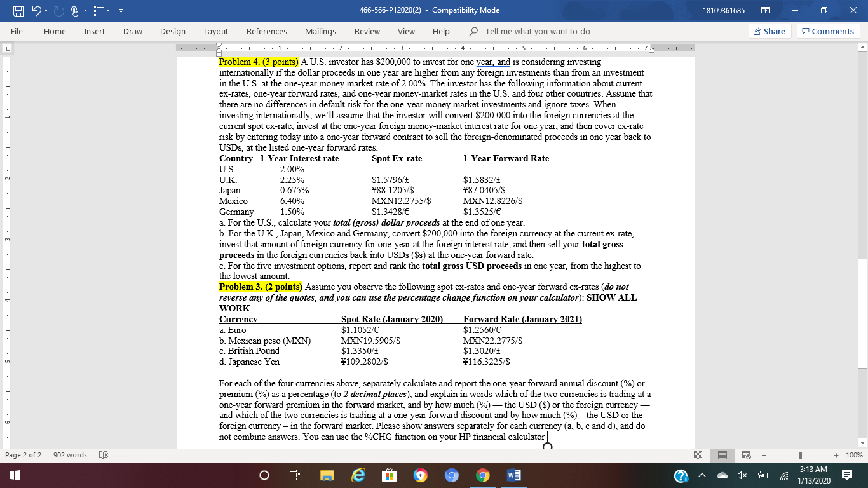Undo the last action

(x=36, y=10)
